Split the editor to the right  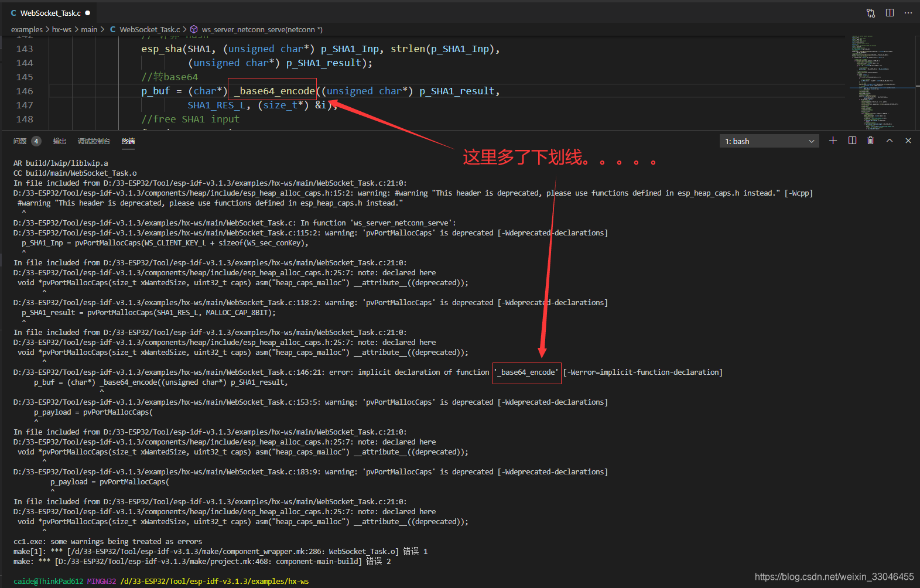coord(890,13)
